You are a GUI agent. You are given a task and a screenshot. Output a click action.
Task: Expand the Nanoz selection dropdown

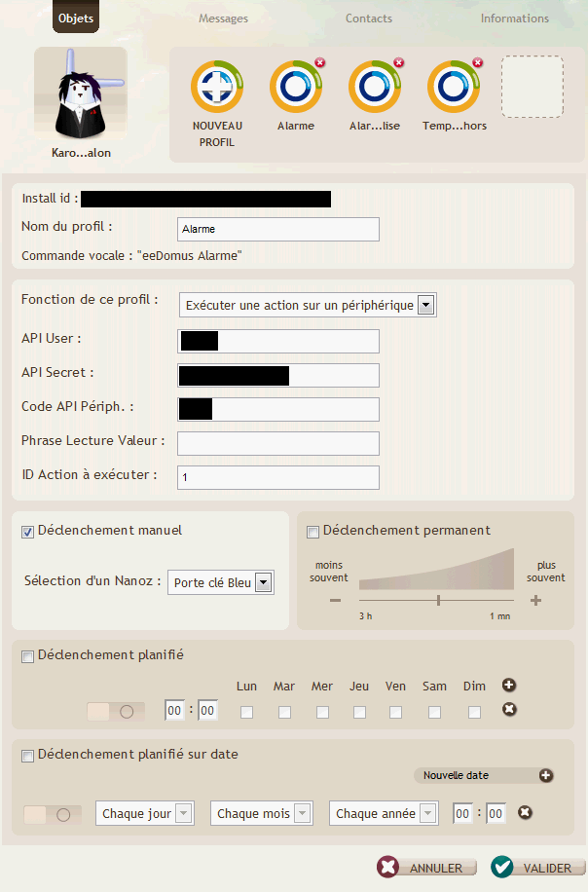pos(221,582)
